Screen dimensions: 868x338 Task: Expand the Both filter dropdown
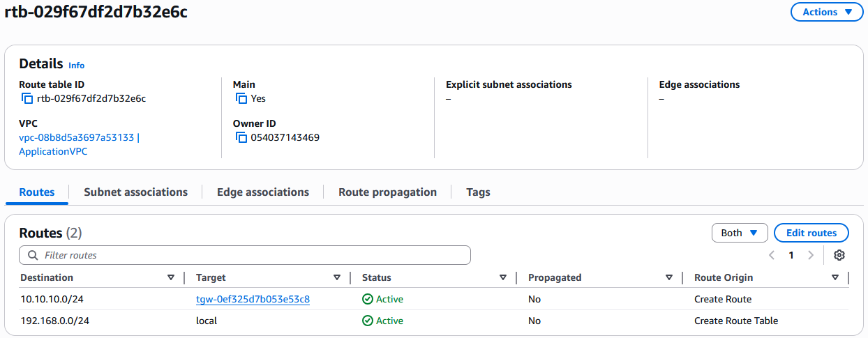pos(739,233)
